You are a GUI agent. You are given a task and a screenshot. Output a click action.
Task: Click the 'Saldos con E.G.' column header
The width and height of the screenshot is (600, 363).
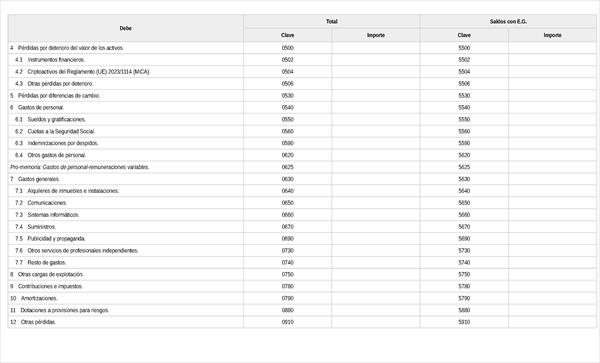point(508,21)
